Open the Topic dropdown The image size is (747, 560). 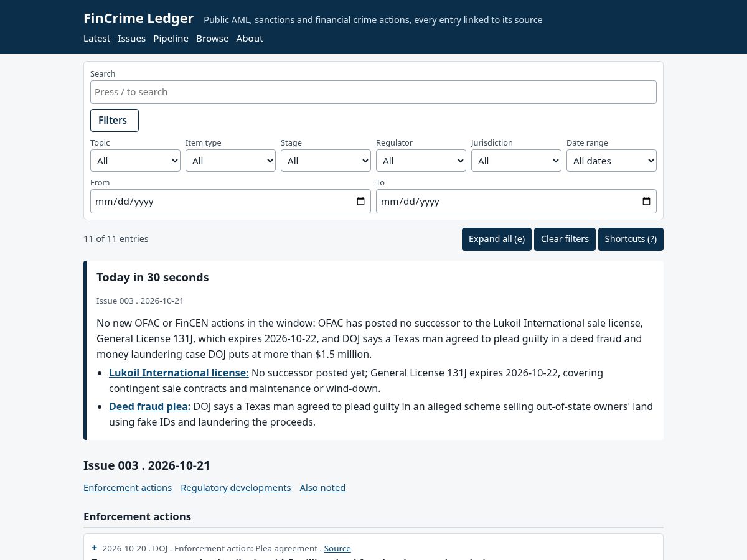135,161
